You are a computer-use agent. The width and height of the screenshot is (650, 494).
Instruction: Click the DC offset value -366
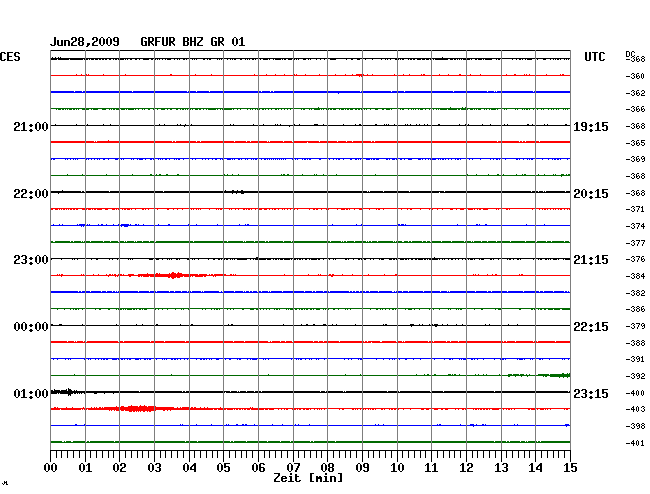coord(635,109)
